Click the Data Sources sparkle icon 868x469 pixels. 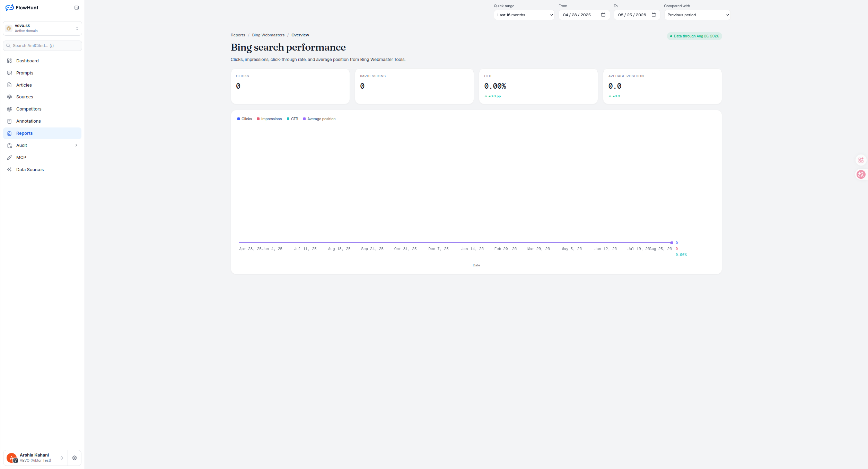(9, 170)
